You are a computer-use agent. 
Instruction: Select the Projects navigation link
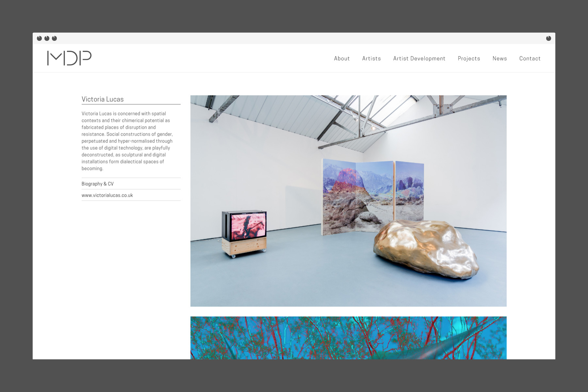tap(469, 58)
